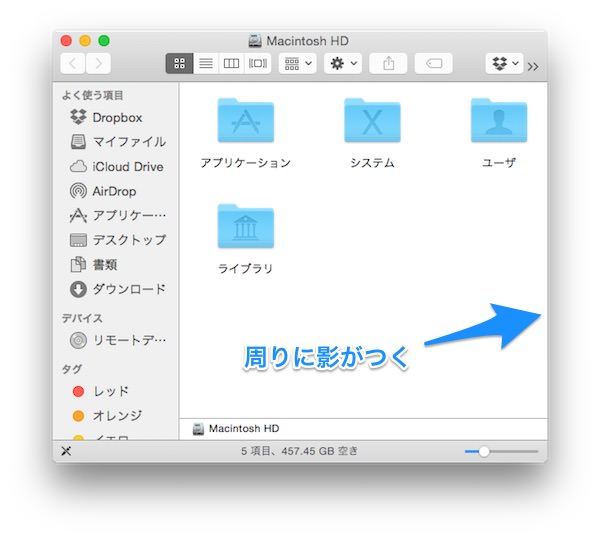The image size is (600, 538).
Task: Open アプリケー… in the sidebar
Action: click(x=115, y=215)
